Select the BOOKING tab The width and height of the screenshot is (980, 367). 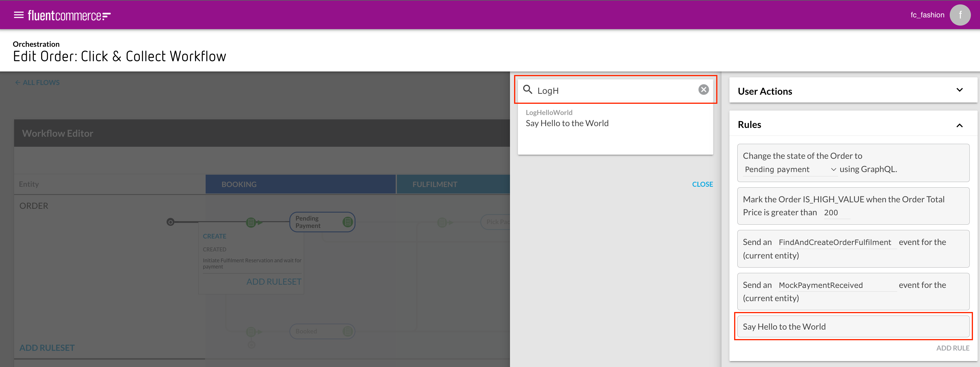pos(300,184)
